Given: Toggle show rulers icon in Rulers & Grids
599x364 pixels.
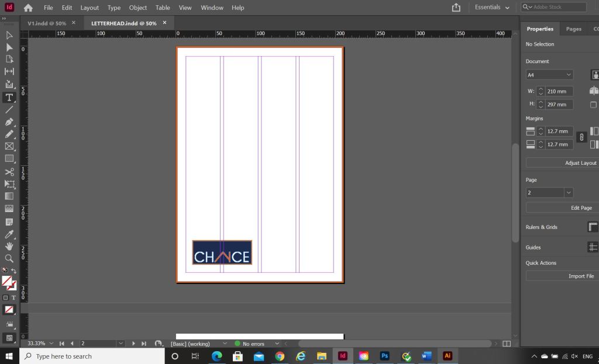Looking at the screenshot, I should coord(593,227).
